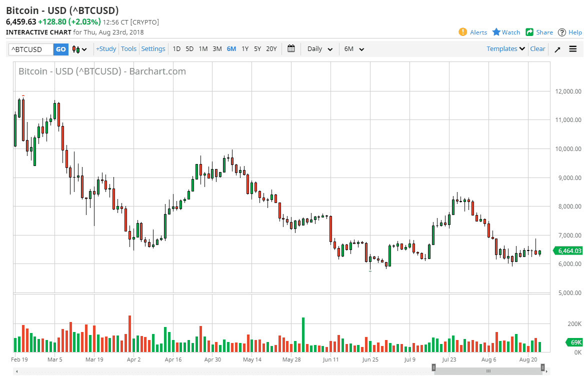
Task: Open the calendar date picker icon
Action: [x=291, y=48]
